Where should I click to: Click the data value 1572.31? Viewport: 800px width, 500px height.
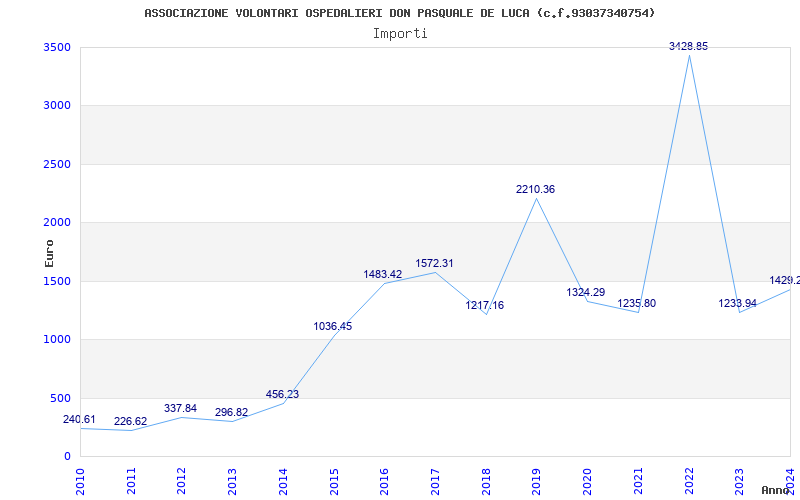tap(434, 263)
